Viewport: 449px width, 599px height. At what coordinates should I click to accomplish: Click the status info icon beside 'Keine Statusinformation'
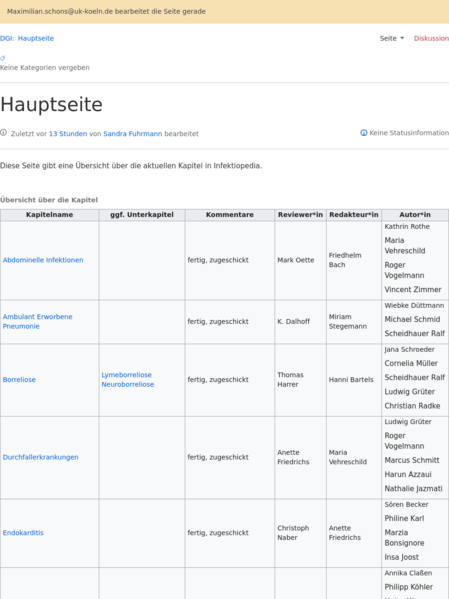[x=364, y=133]
